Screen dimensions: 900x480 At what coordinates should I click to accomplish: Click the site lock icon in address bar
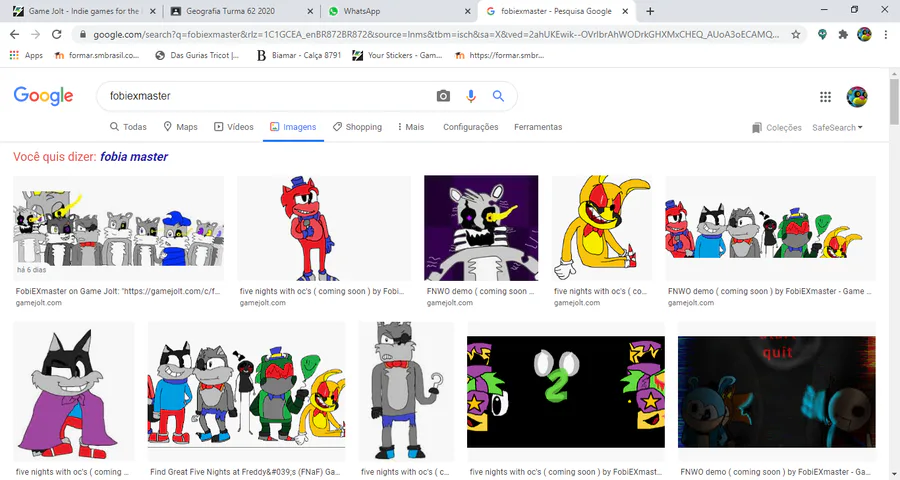(x=83, y=34)
